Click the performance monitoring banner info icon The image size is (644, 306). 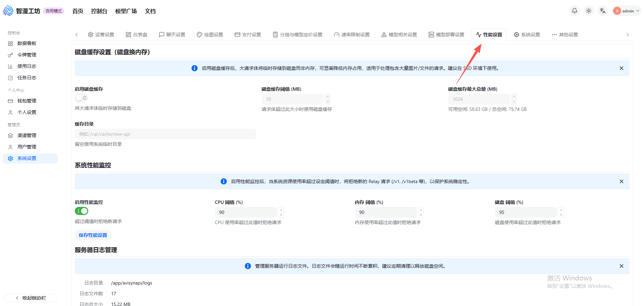224,181
